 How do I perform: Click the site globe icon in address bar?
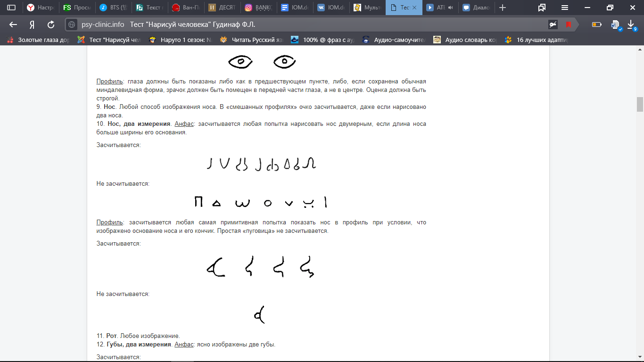pos(72,25)
